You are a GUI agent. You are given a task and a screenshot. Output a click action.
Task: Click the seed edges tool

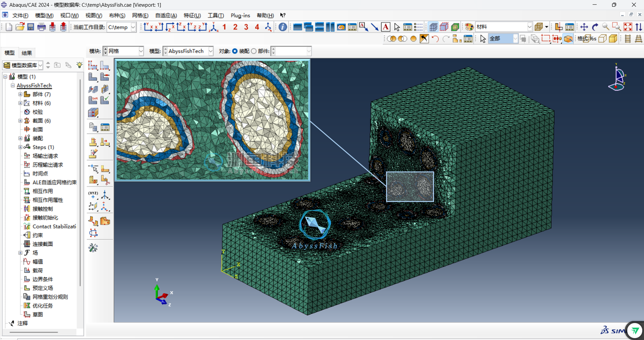click(105, 66)
